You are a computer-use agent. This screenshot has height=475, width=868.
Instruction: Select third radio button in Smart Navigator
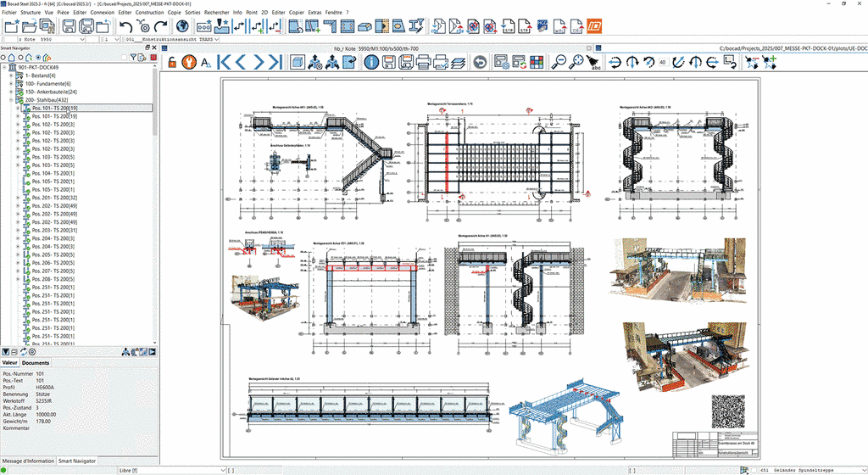pyautogui.click(x=38, y=57)
